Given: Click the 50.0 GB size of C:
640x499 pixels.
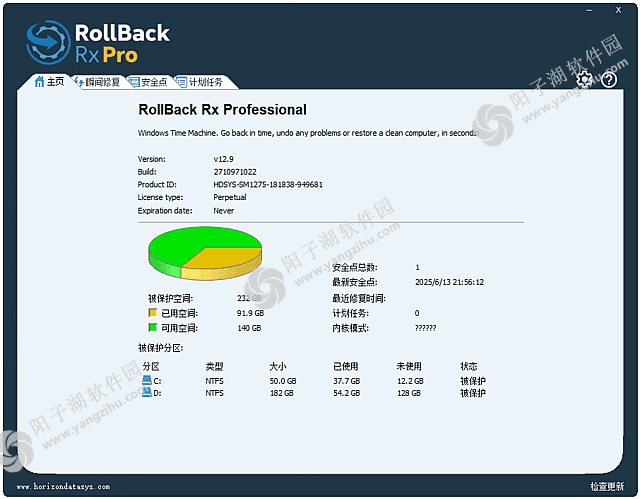Looking at the screenshot, I should pyautogui.click(x=283, y=381).
